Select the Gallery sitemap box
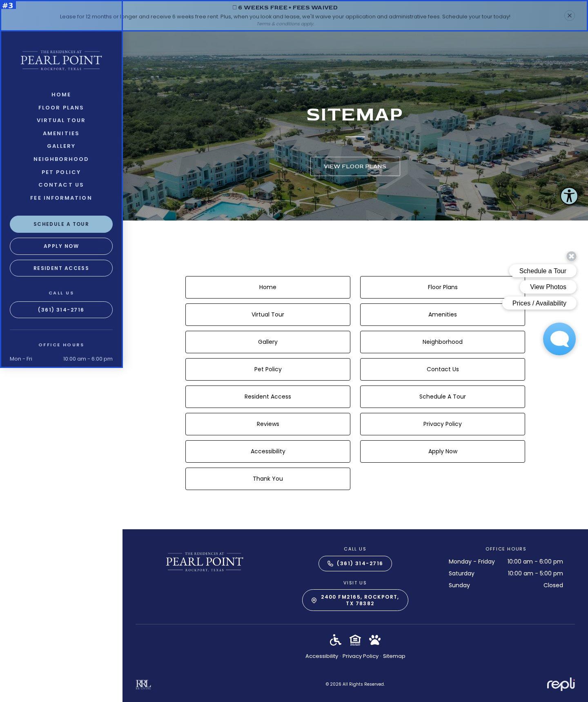The height and width of the screenshot is (702, 588). (268, 342)
